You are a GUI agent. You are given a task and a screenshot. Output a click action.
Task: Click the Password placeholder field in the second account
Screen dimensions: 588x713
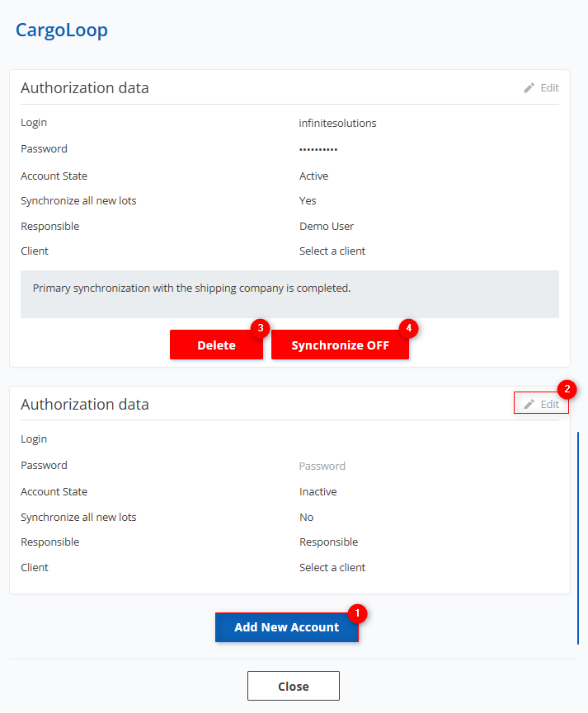pyautogui.click(x=322, y=466)
